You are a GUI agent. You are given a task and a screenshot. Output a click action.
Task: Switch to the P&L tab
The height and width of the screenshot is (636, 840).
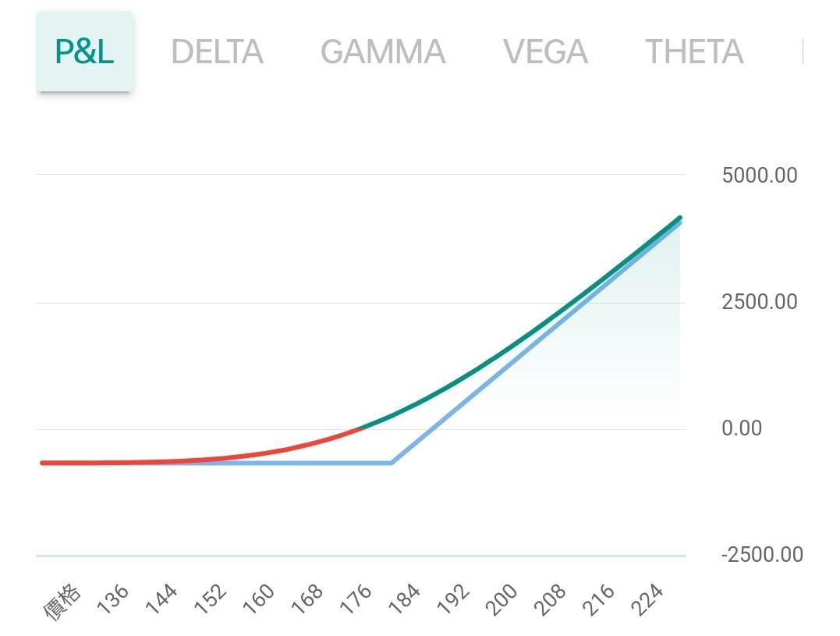click(x=84, y=52)
